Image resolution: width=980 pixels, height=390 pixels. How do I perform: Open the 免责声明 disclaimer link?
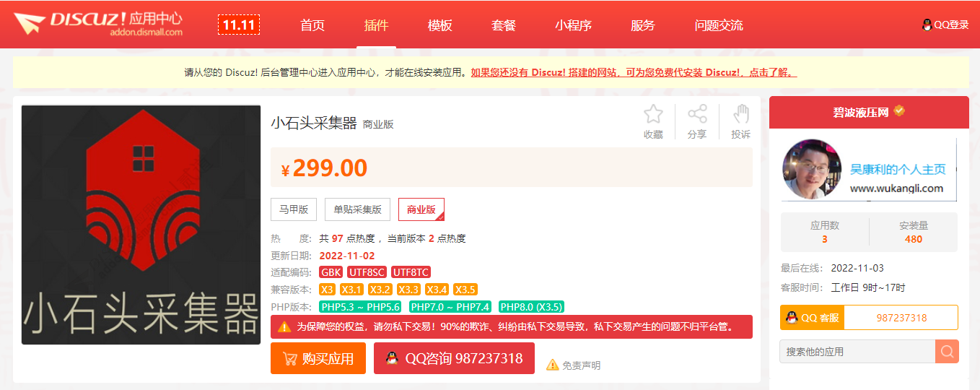coord(581,365)
